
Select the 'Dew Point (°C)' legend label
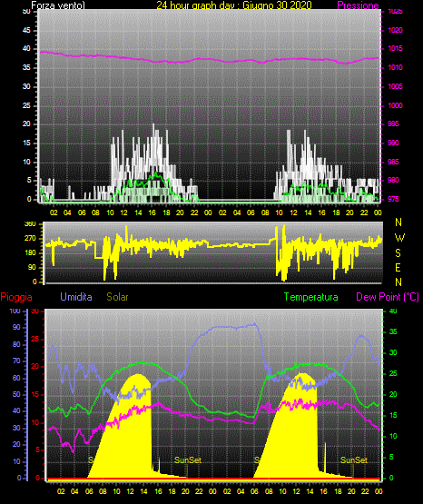(388, 297)
